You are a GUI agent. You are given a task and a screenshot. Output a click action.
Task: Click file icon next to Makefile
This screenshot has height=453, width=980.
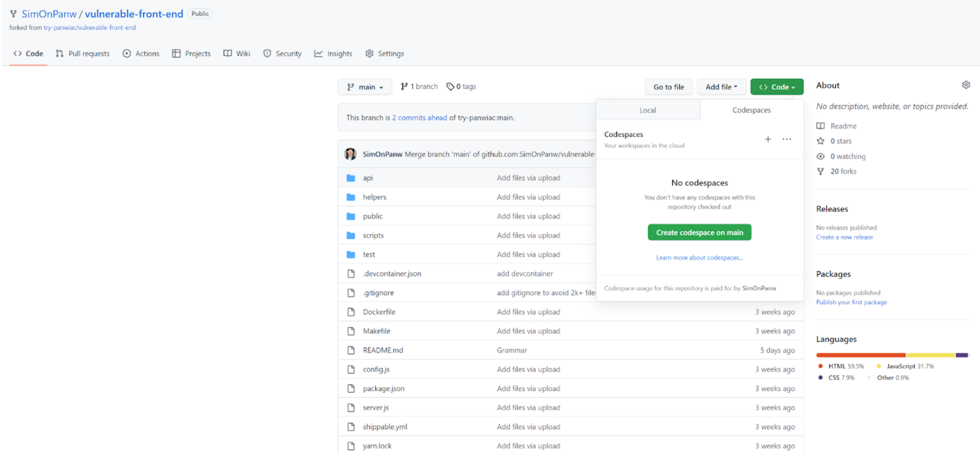click(x=351, y=331)
